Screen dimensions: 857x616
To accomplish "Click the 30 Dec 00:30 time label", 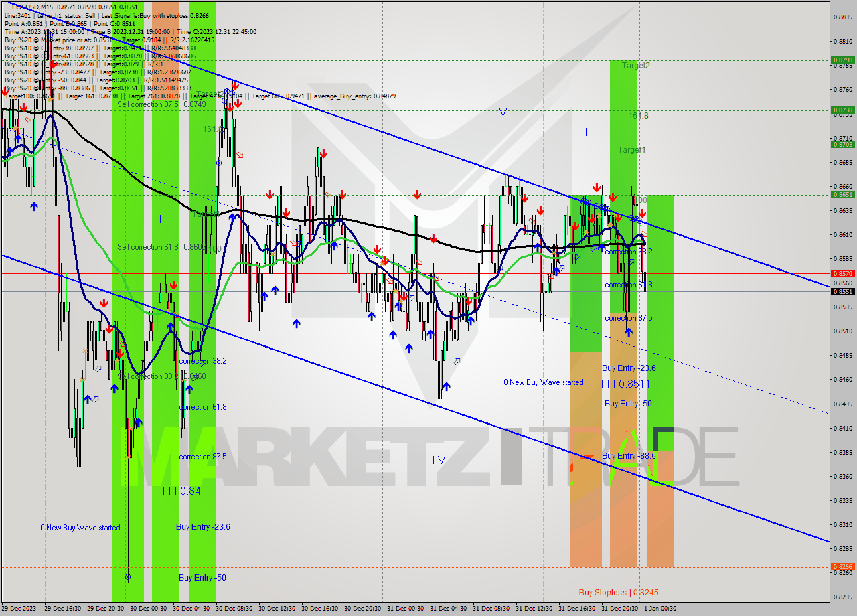I will point(149,609).
